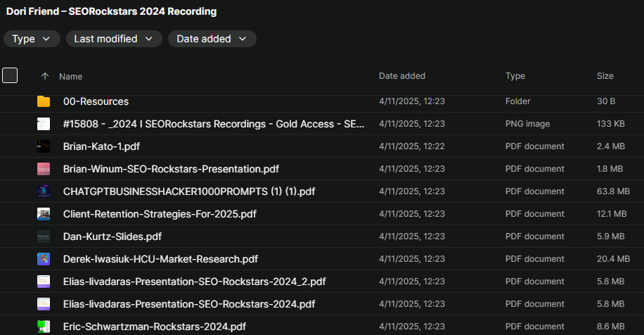Viewport: 644px width, 335px height.
Task: Click the 30 B size value
Action: click(x=606, y=101)
